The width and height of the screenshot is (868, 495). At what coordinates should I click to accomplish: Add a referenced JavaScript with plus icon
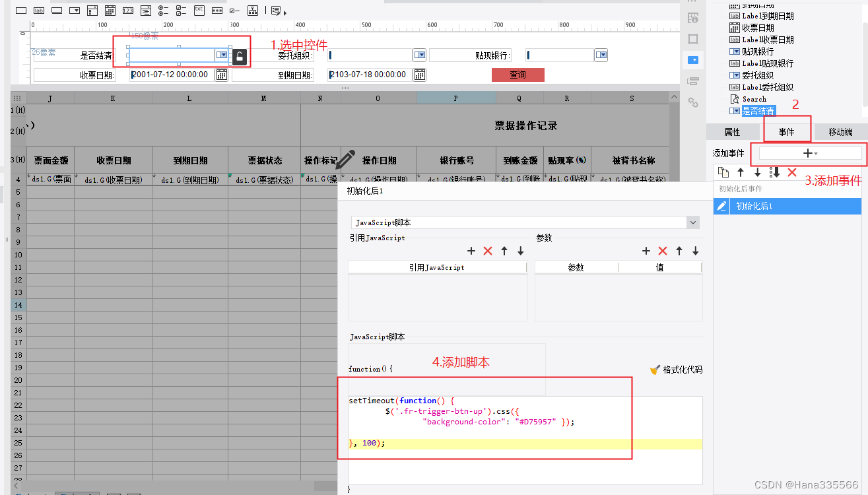coord(471,251)
